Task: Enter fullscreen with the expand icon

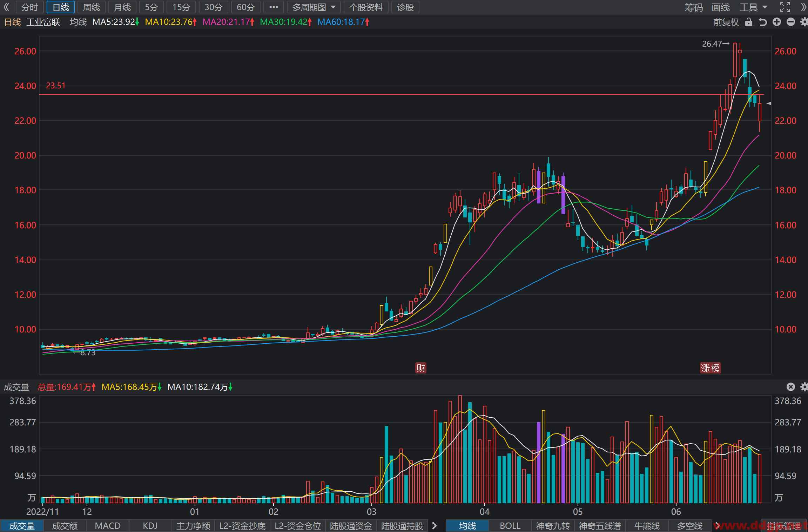Action: click(x=785, y=7)
